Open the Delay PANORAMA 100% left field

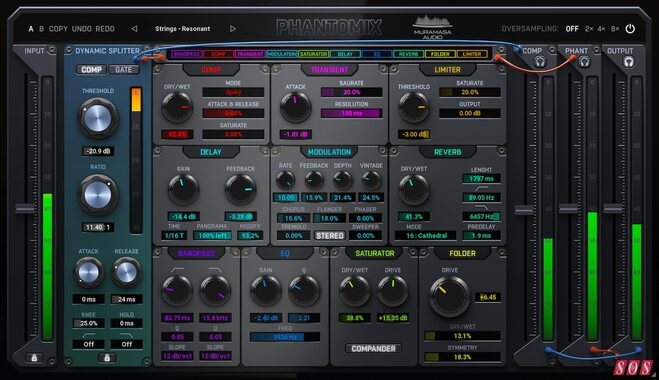(x=212, y=235)
